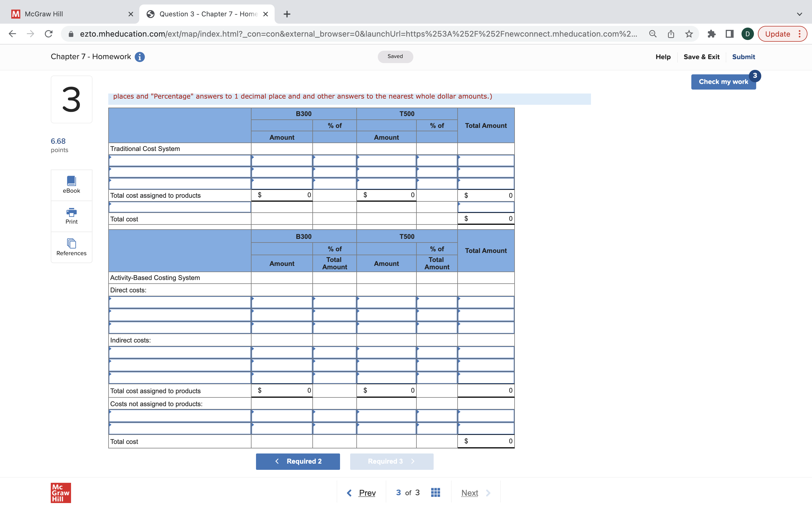Screen dimensions: 812x507
Task: Reload the page with refresh icon
Action: [x=49, y=34]
